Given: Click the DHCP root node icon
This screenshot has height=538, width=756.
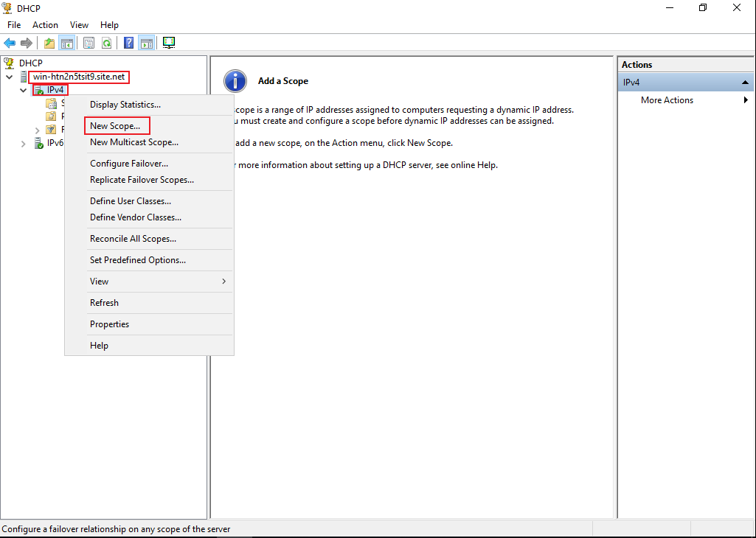Looking at the screenshot, I should [x=9, y=63].
